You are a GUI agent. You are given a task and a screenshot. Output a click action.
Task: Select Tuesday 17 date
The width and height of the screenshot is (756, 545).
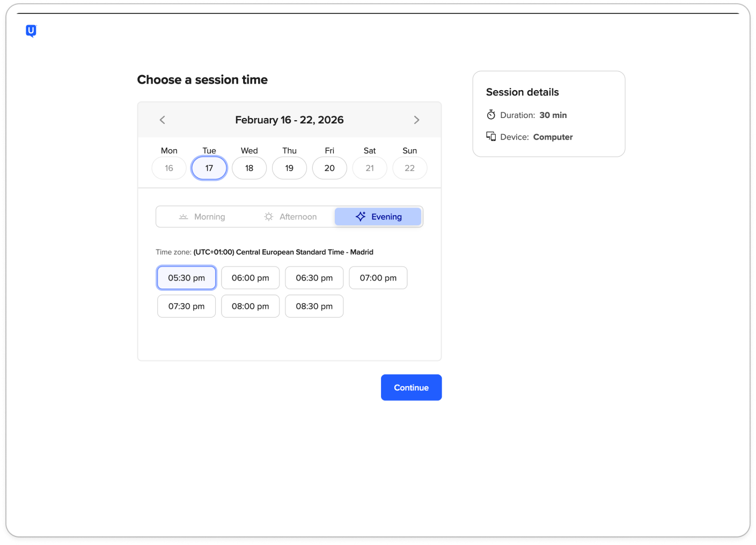[209, 168]
